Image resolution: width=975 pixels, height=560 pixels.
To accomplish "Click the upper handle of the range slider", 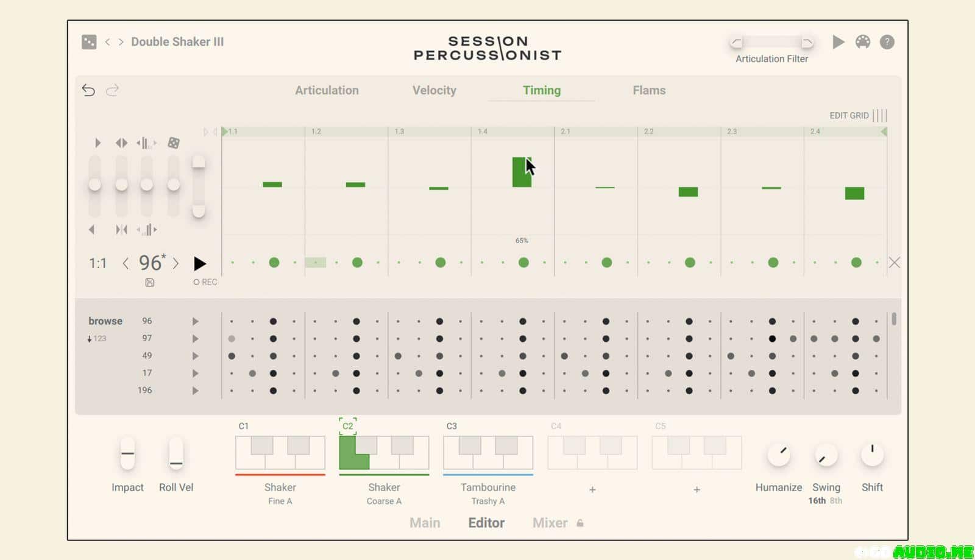I will pos(198,161).
